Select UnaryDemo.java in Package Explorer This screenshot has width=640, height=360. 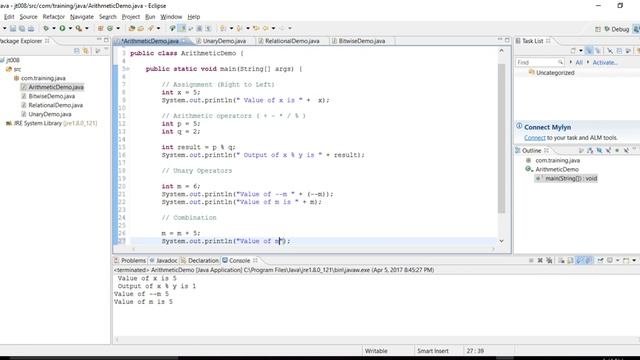pyautogui.click(x=50, y=114)
